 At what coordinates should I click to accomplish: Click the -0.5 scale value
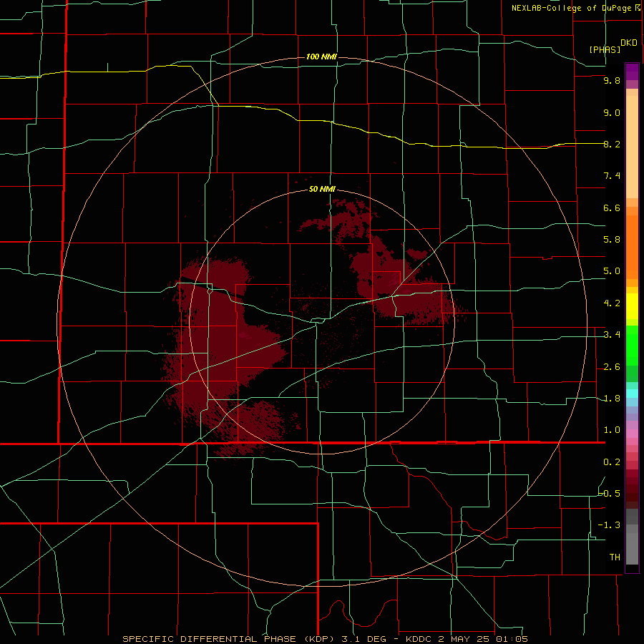coord(610,493)
